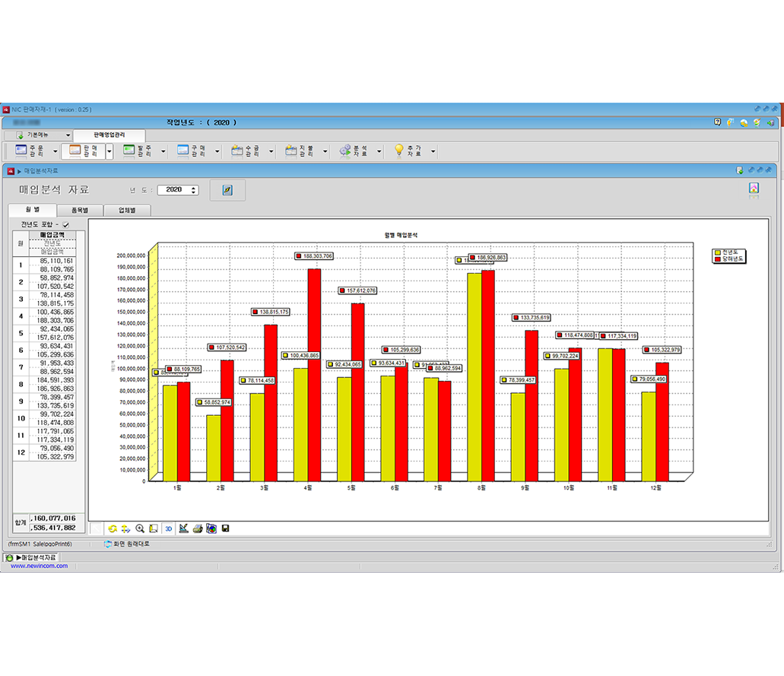The image size is (784, 676).
Task: Click the chart rotate tool icon
Action: click(x=113, y=528)
